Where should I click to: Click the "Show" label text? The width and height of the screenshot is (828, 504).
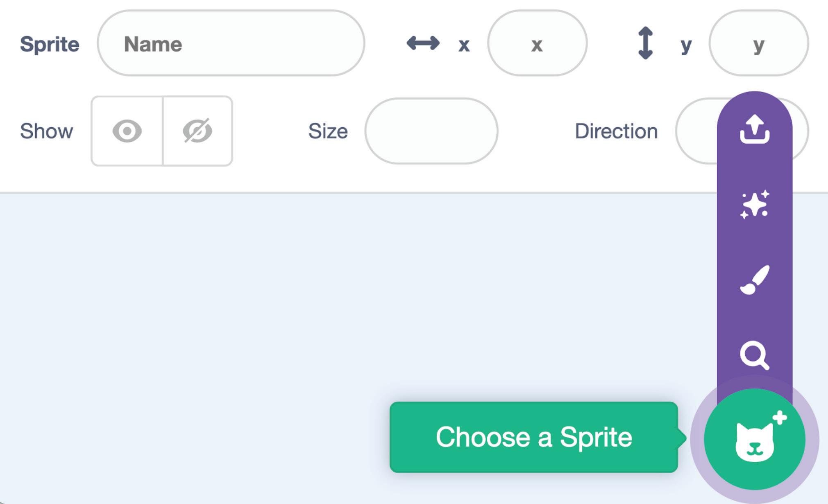click(x=46, y=131)
